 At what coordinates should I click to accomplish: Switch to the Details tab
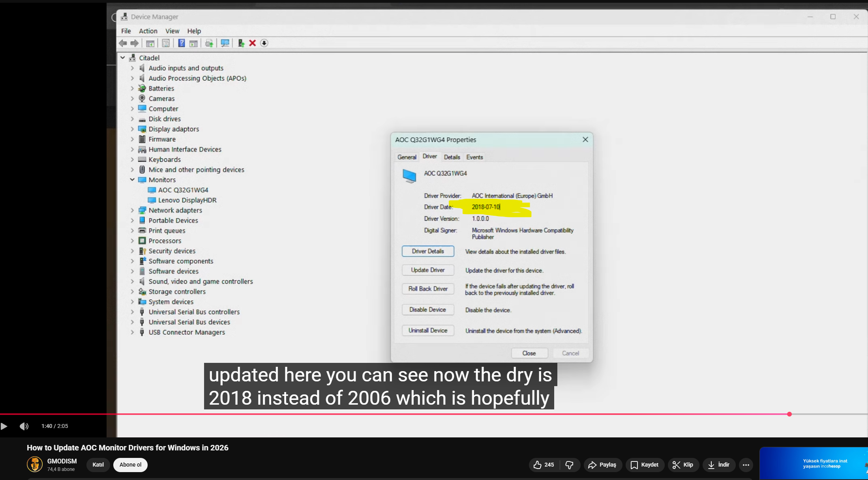point(452,157)
